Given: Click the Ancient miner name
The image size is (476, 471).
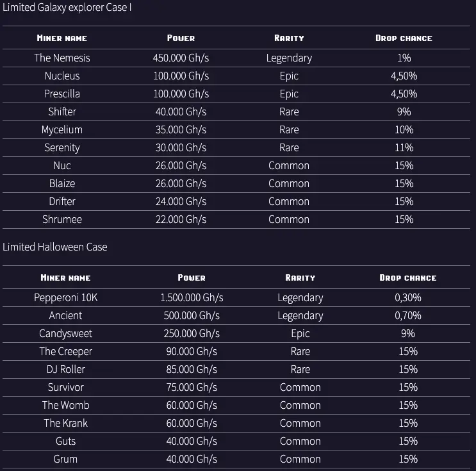Looking at the screenshot, I should pos(65,315).
